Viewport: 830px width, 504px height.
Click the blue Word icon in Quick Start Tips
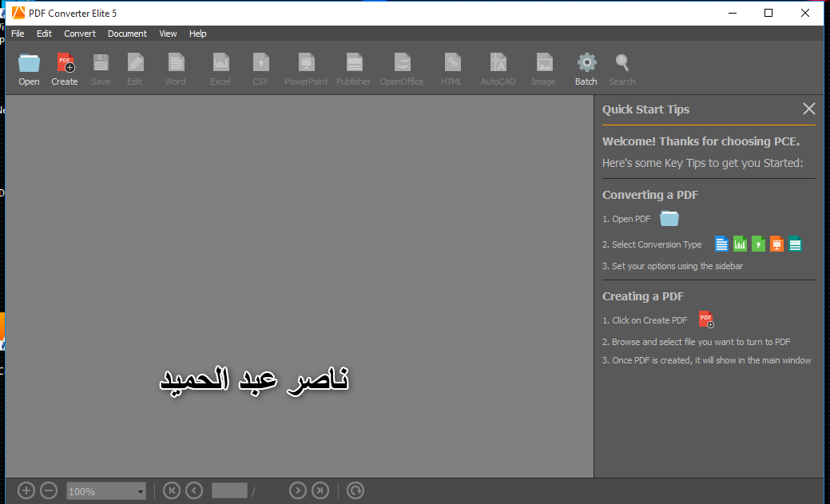[x=721, y=244]
